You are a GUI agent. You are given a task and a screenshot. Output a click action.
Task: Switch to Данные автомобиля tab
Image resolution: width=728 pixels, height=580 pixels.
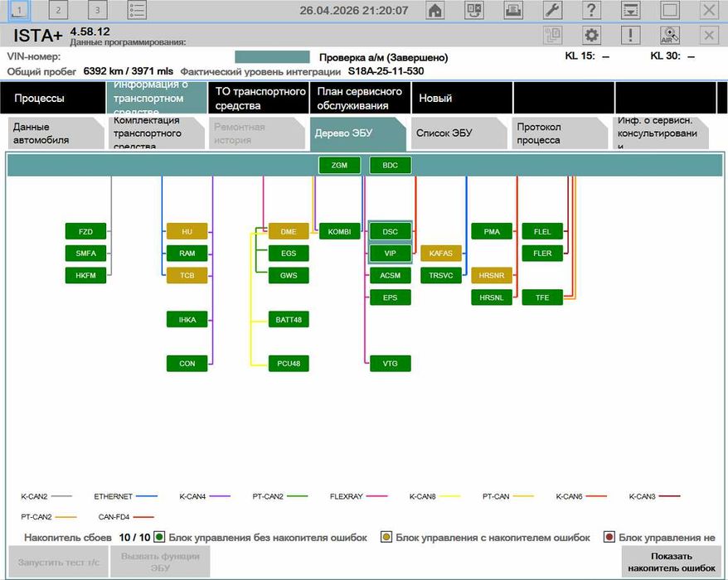coord(56,133)
